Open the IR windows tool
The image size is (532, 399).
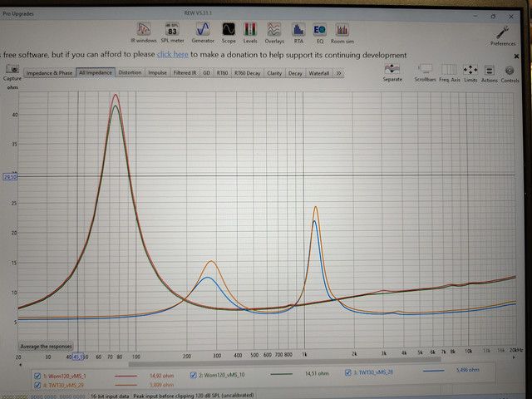pos(144,32)
